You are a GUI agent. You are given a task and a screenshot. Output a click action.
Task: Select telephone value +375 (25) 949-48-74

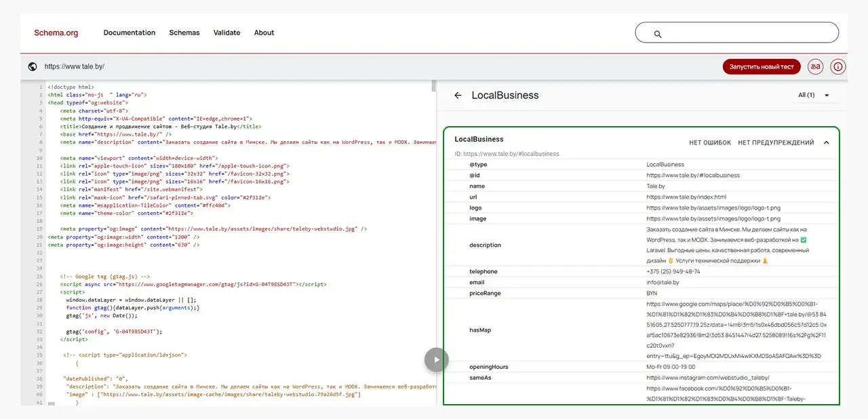click(673, 271)
